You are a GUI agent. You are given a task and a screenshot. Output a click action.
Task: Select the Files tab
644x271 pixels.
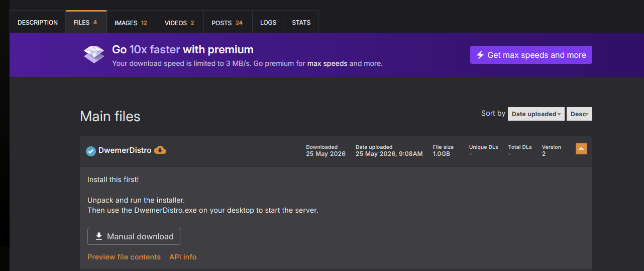tap(86, 23)
